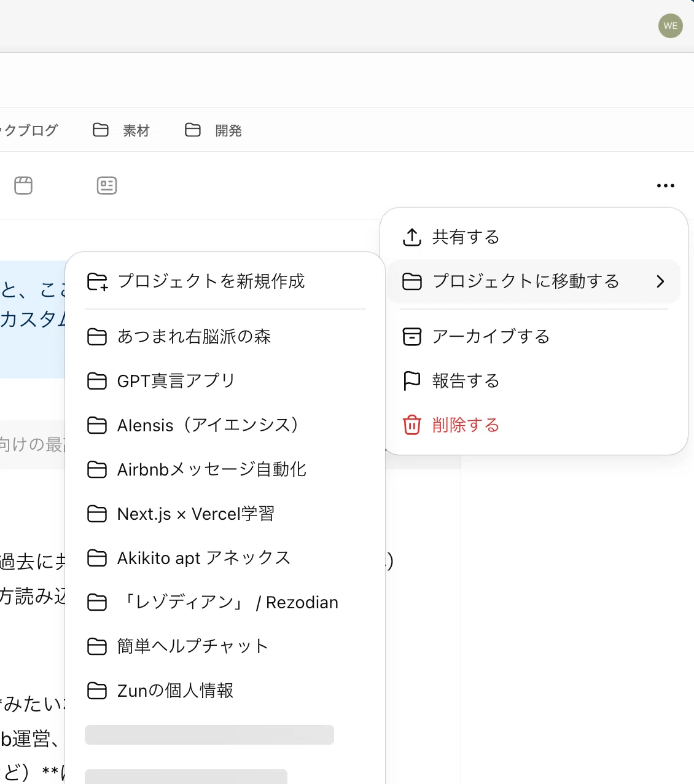Viewport: 694px width, 784px height.
Task: Click the folder icon beside プロジェクトに移動する
Action: pos(411,281)
